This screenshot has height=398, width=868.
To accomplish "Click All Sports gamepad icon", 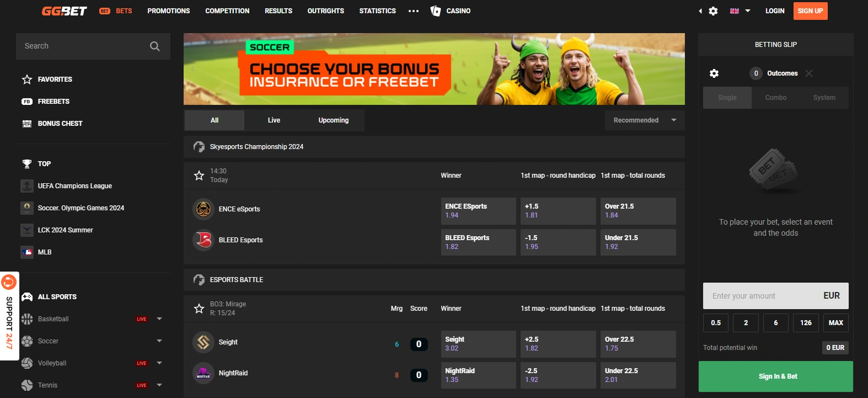I will pos(27,297).
